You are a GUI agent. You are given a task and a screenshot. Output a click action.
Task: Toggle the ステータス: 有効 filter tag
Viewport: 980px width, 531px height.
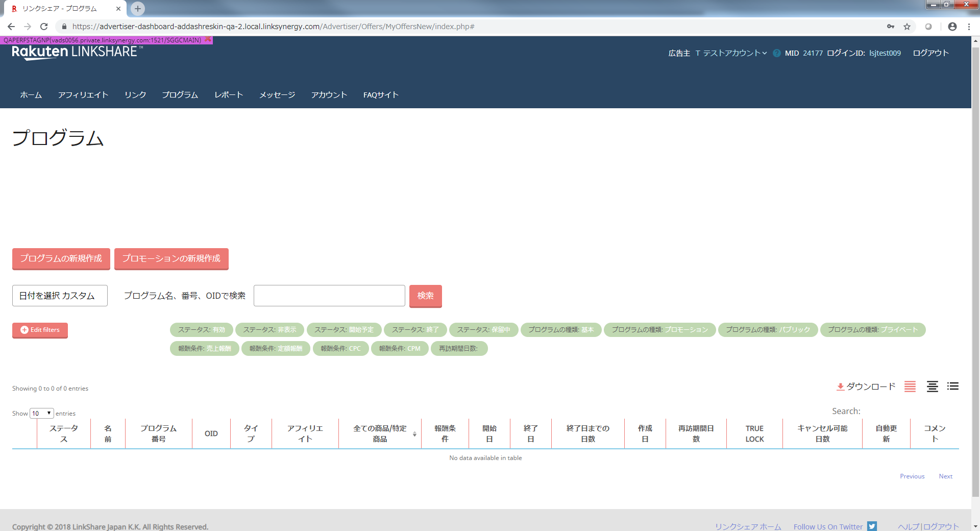click(x=201, y=330)
